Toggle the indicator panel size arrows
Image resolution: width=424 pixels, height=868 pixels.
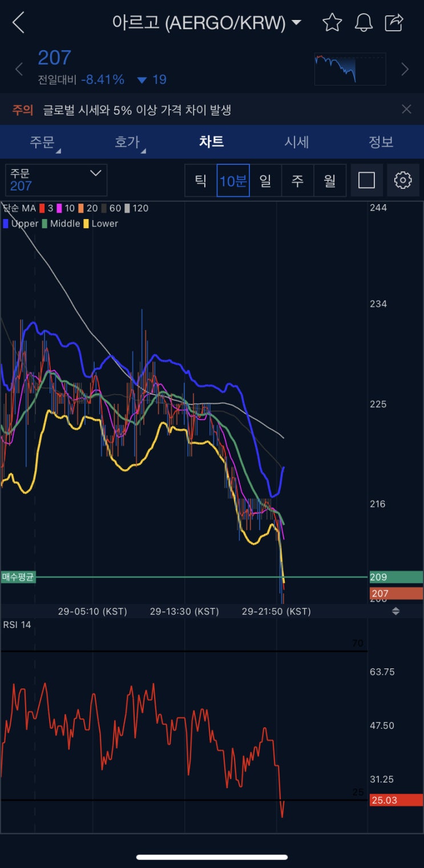pyautogui.click(x=395, y=611)
